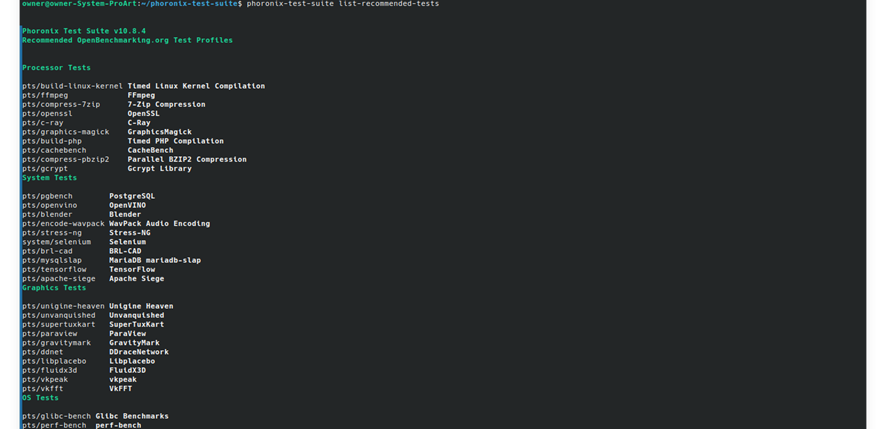Click the Processor Tests section heading
This screenshot has height=429, width=886.
pyautogui.click(x=57, y=68)
